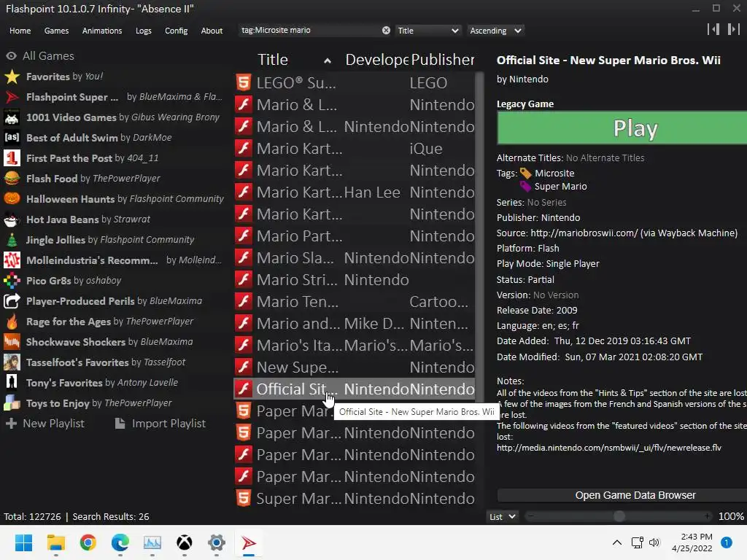Click the First Past the Post icon
Image resolution: width=747 pixels, height=560 pixels.
point(12,158)
